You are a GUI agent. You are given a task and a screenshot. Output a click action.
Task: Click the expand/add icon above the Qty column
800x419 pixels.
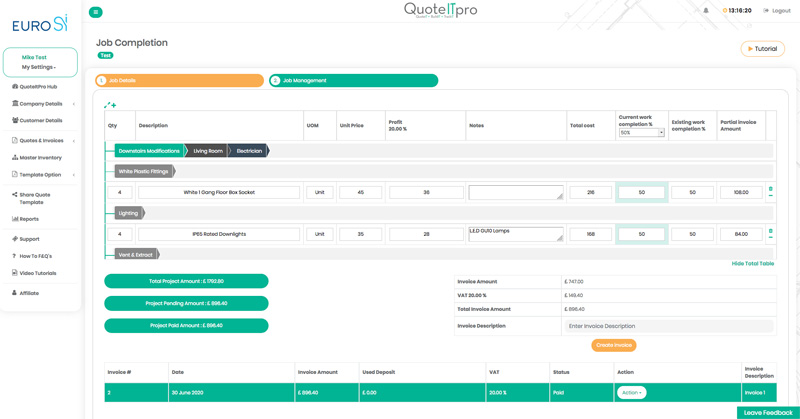(110, 105)
